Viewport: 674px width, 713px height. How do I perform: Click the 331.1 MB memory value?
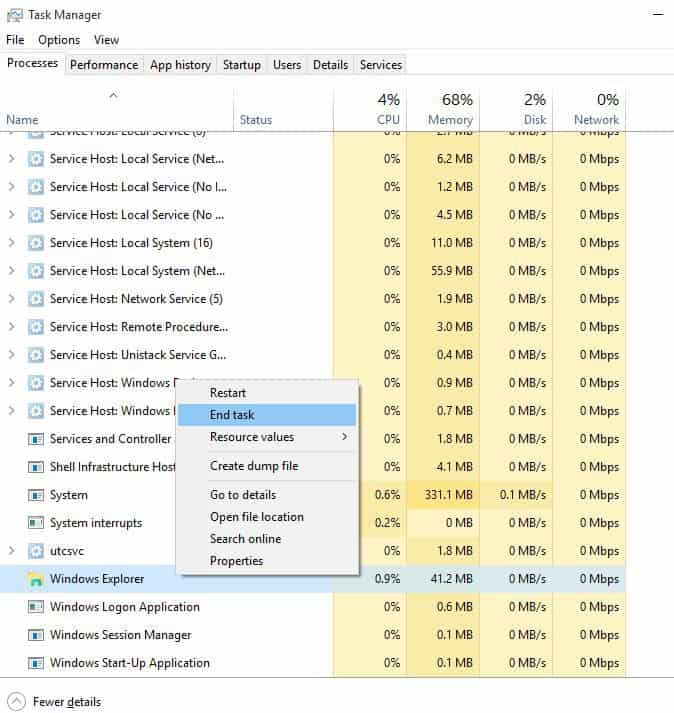(x=448, y=495)
